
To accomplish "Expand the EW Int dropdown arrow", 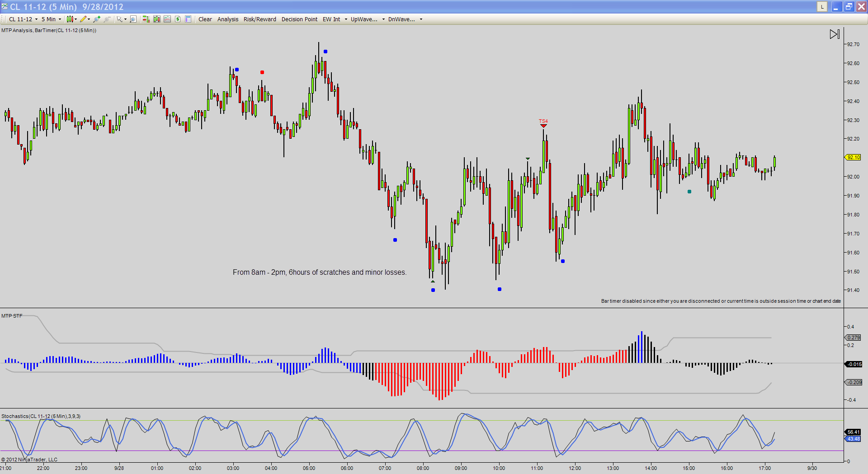I will click(x=346, y=19).
